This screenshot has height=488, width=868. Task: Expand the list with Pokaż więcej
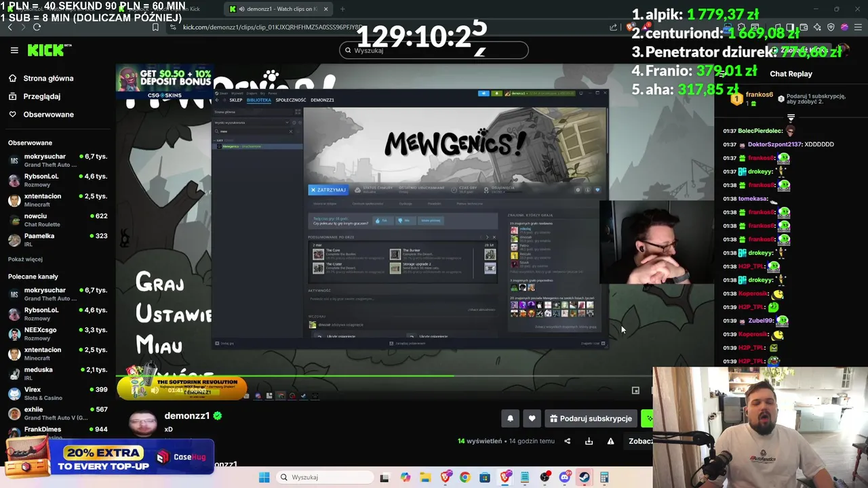(x=25, y=259)
